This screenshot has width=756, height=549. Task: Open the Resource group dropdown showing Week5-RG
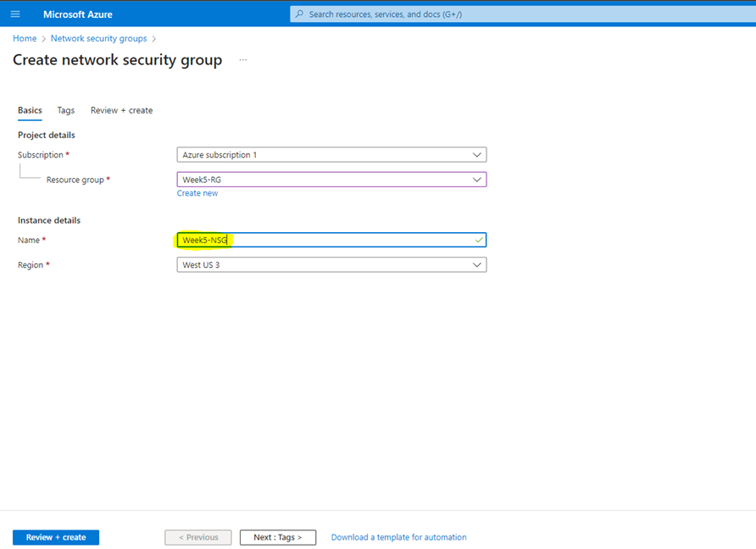331,180
